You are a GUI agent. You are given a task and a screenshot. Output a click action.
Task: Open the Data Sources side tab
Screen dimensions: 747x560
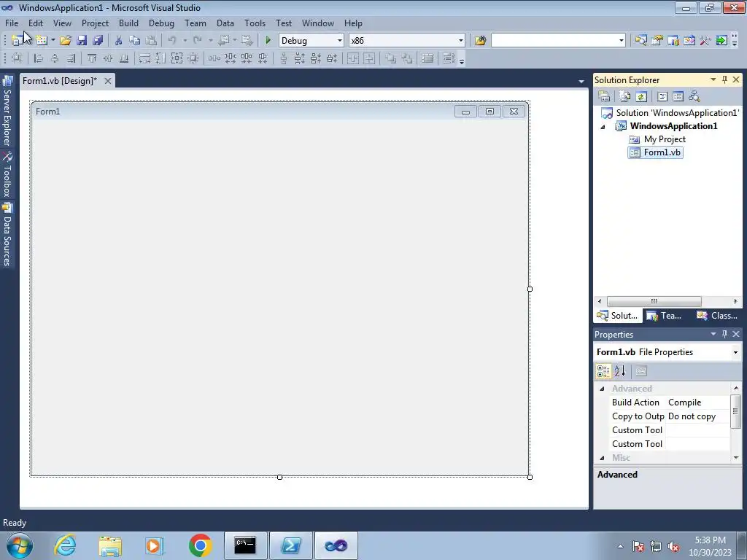click(7, 235)
